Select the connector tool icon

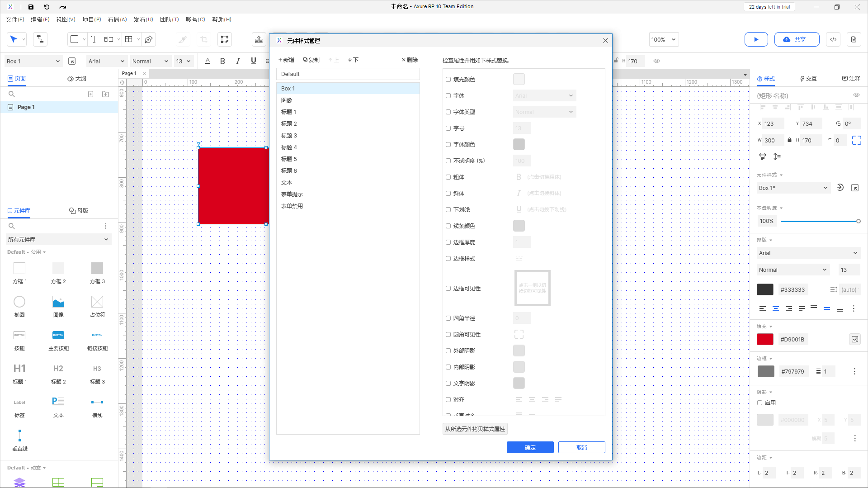[x=40, y=39]
